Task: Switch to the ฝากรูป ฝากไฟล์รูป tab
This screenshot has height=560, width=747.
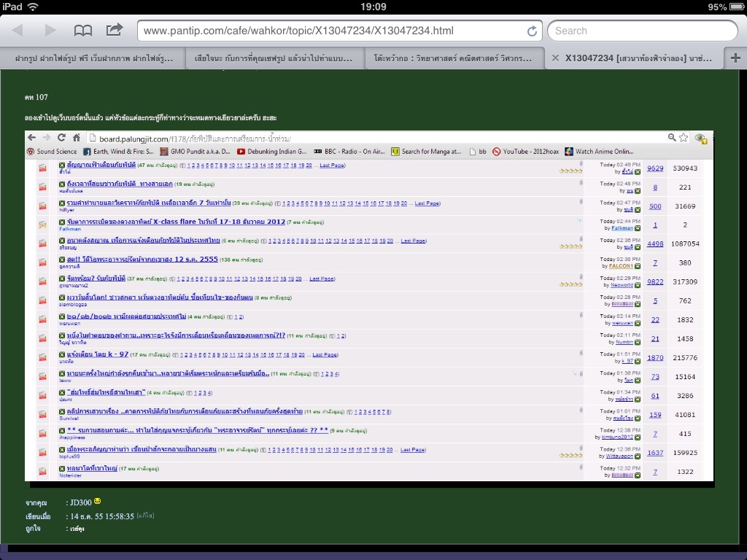Action: [89, 58]
